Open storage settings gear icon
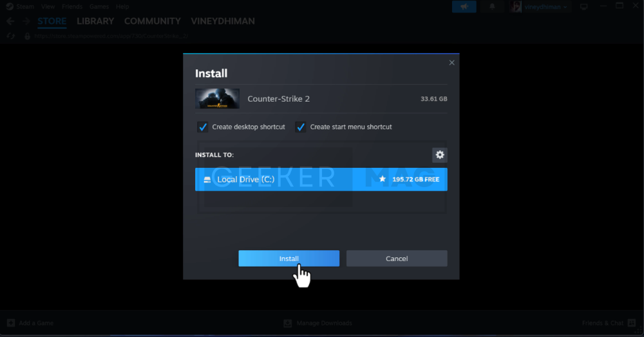This screenshot has width=644, height=337. coord(440,155)
